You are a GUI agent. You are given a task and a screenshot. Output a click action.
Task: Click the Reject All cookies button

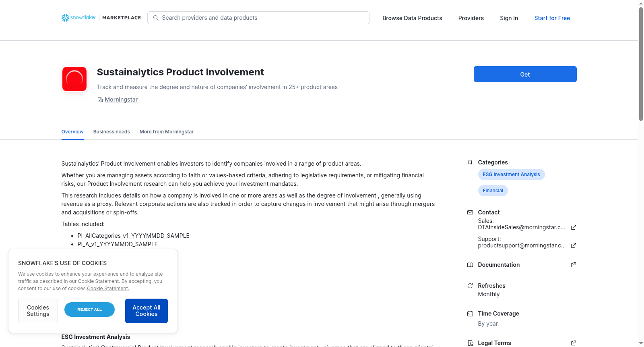pos(89,310)
